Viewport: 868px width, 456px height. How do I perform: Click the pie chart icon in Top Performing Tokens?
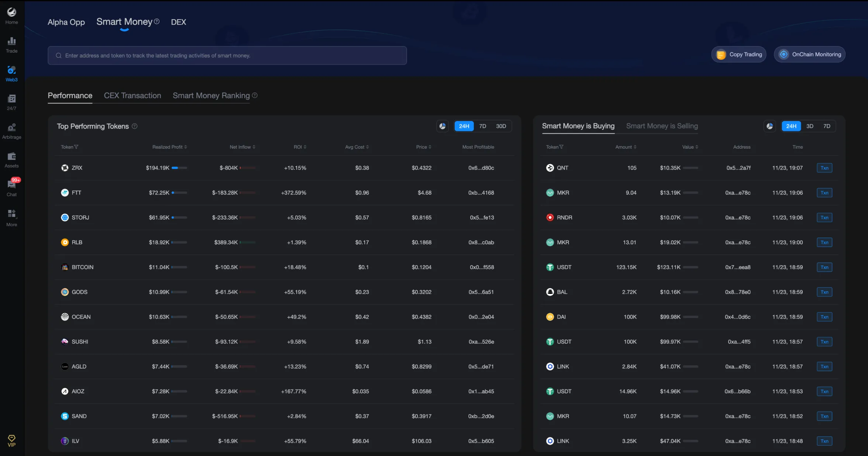point(442,126)
